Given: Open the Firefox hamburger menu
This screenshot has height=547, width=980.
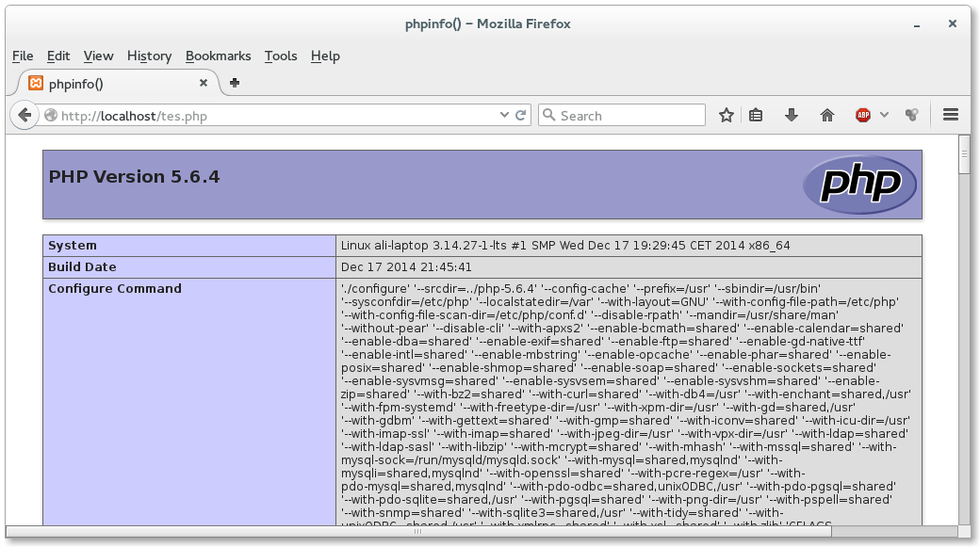Looking at the screenshot, I should (951, 116).
